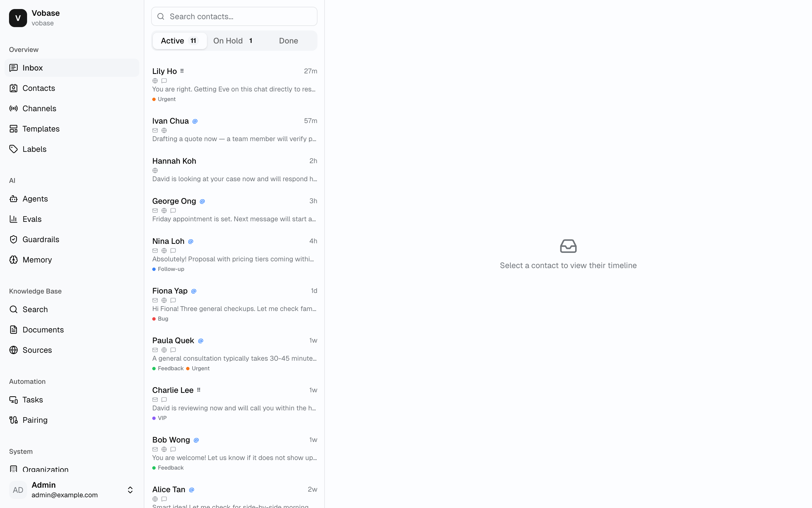Click the Sources globe icon
Screen dimensions: 812x508
tap(14, 350)
